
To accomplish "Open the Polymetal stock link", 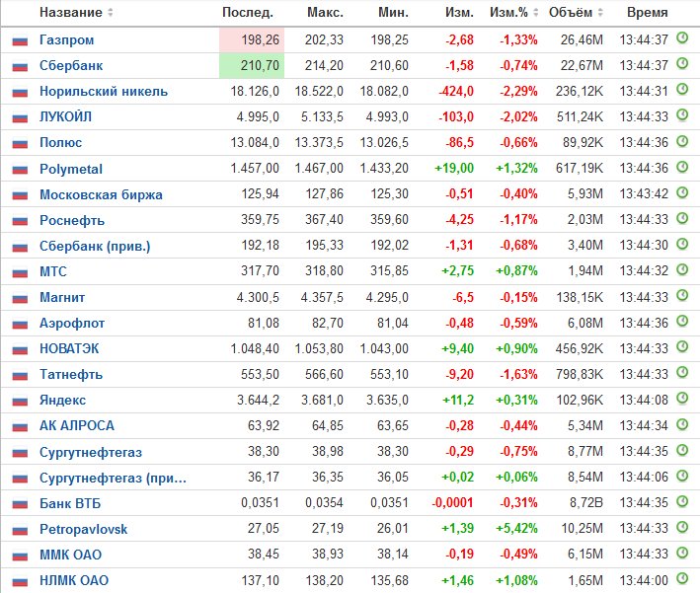I will click(71, 169).
